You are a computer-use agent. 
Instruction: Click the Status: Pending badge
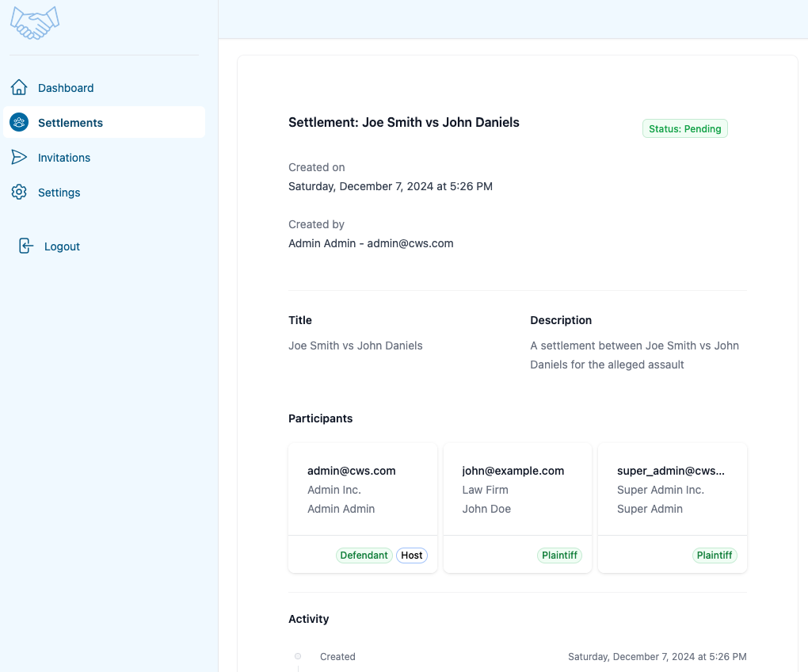684,129
